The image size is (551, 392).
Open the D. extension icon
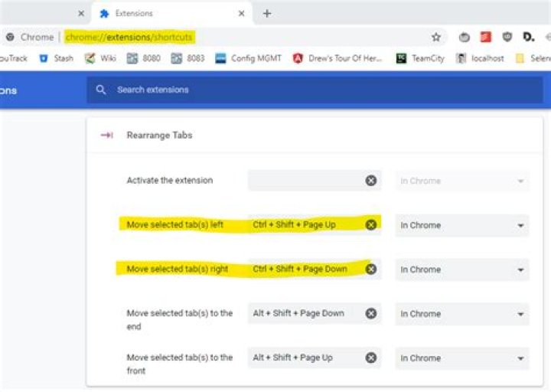tap(529, 37)
